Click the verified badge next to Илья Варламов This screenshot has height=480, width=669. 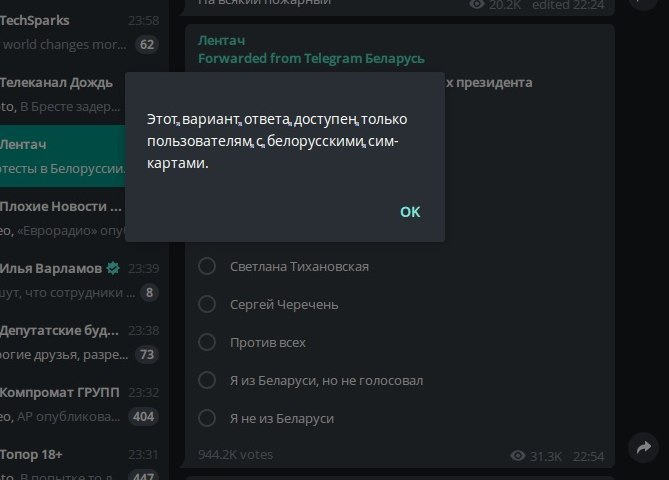(113, 269)
